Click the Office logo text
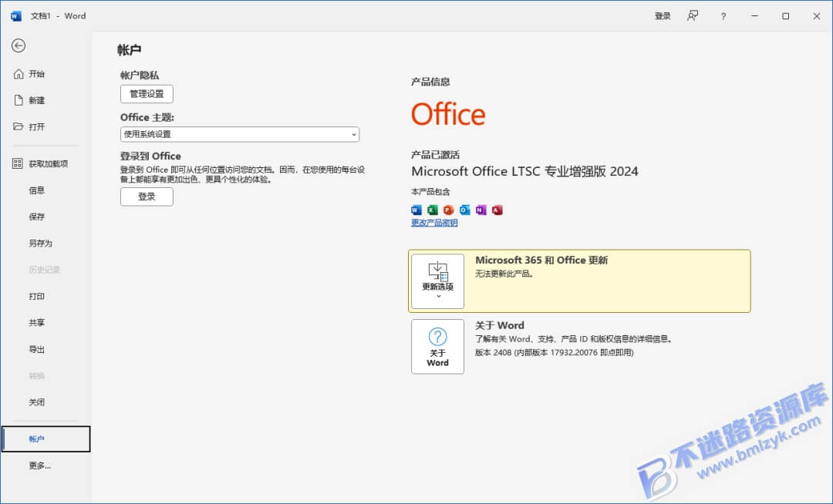 448,115
